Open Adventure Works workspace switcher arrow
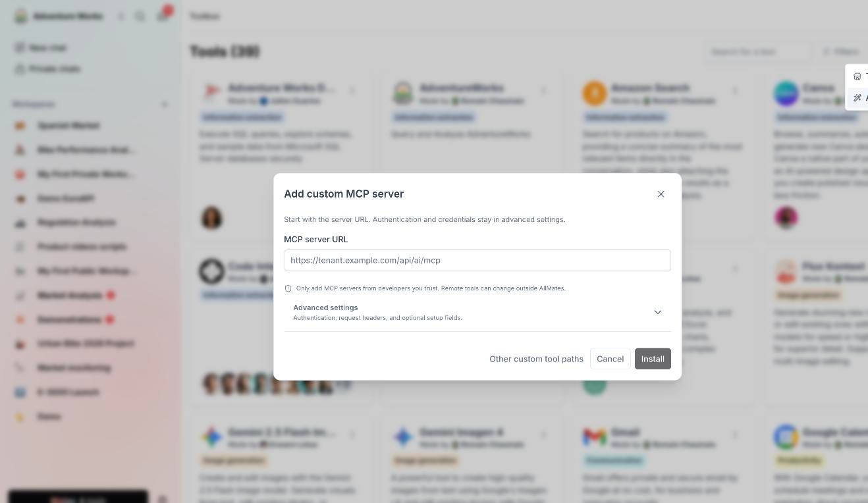This screenshot has height=503, width=868. 121,16
